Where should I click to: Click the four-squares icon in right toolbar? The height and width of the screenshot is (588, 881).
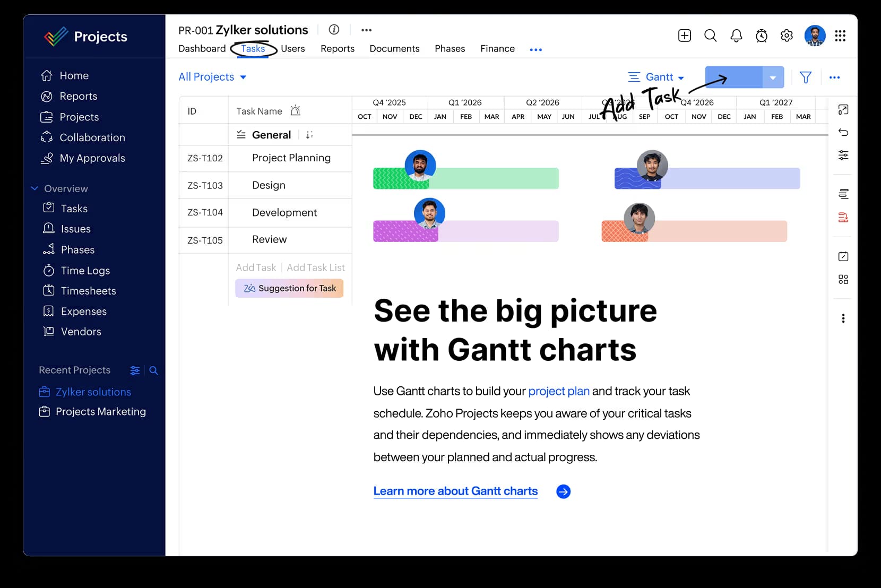[843, 279]
